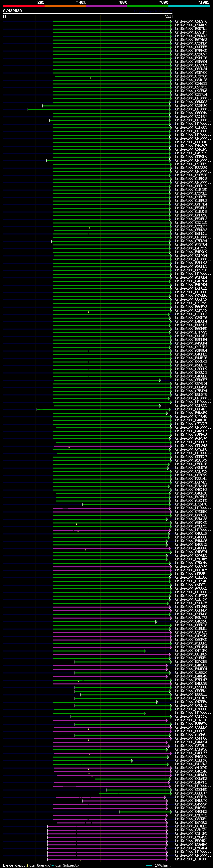Click hit label UniRef100_A9TEE1
The image size is (213, 868).
tap(191, 164)
